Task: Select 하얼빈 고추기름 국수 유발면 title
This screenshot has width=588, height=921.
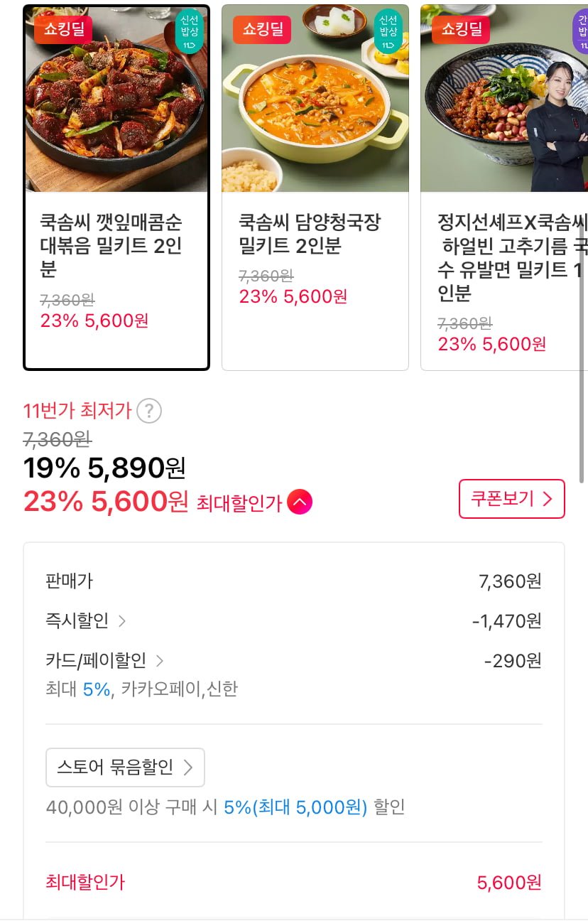Action: click(511, 258)
